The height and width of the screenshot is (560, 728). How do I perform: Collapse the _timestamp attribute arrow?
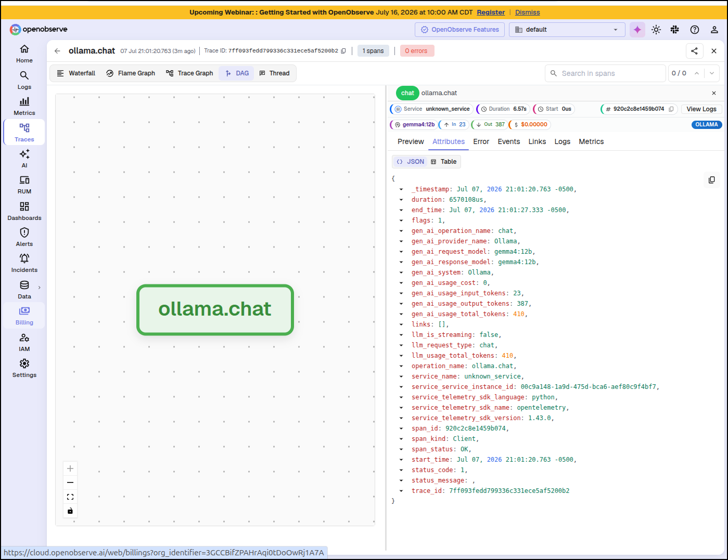[x=401, y=189]
